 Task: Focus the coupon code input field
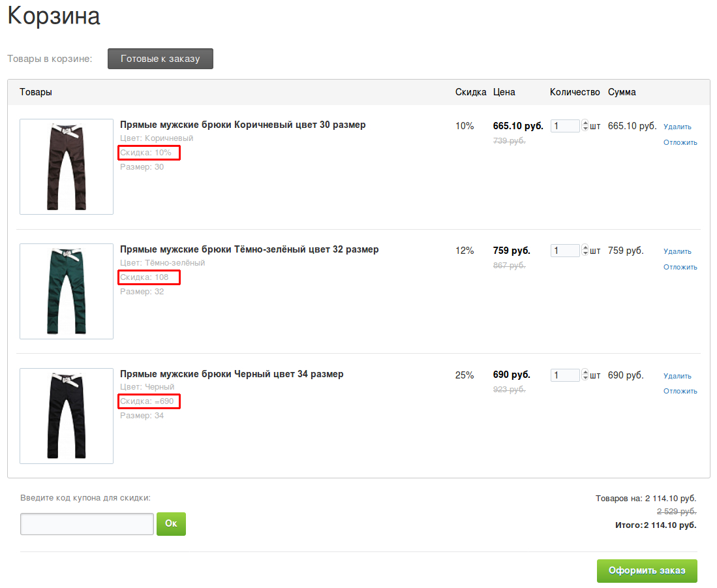coord(87,524)
